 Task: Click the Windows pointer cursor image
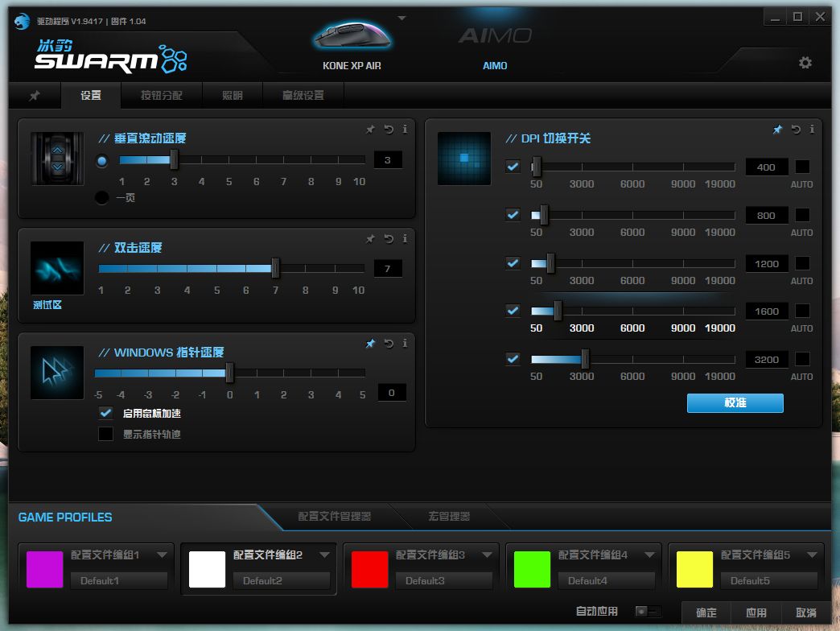click(x=57, y=373)
